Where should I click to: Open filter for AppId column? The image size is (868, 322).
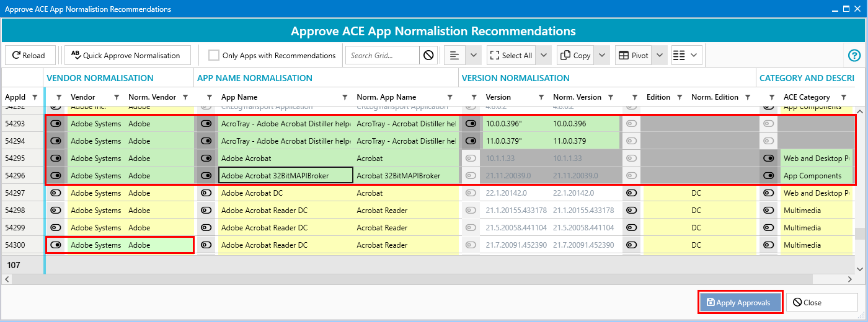pos(35,97)
